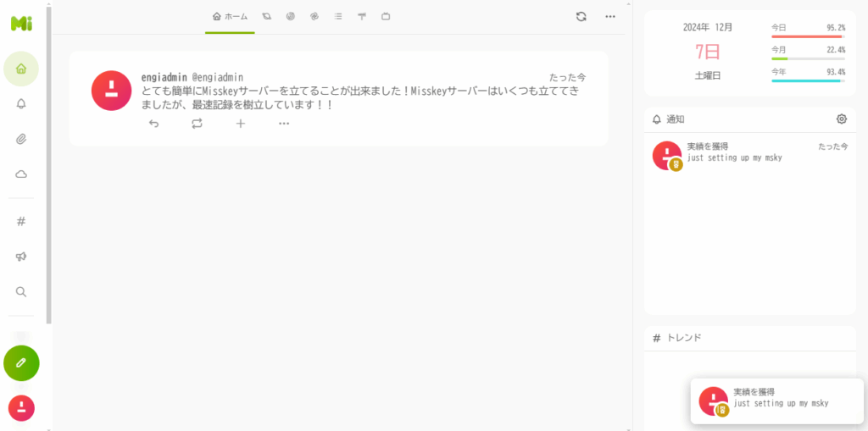The image size is (868, 431).
Task: Open Drive cloud icon in sidebar
Action: point(21,174)
